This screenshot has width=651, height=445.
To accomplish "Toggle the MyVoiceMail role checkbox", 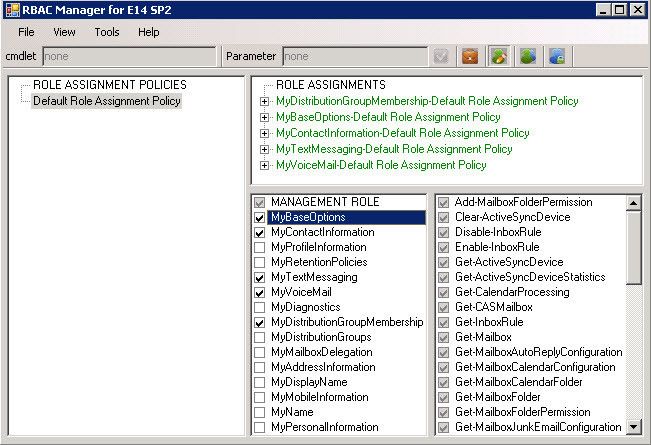I will click(259, 293).
